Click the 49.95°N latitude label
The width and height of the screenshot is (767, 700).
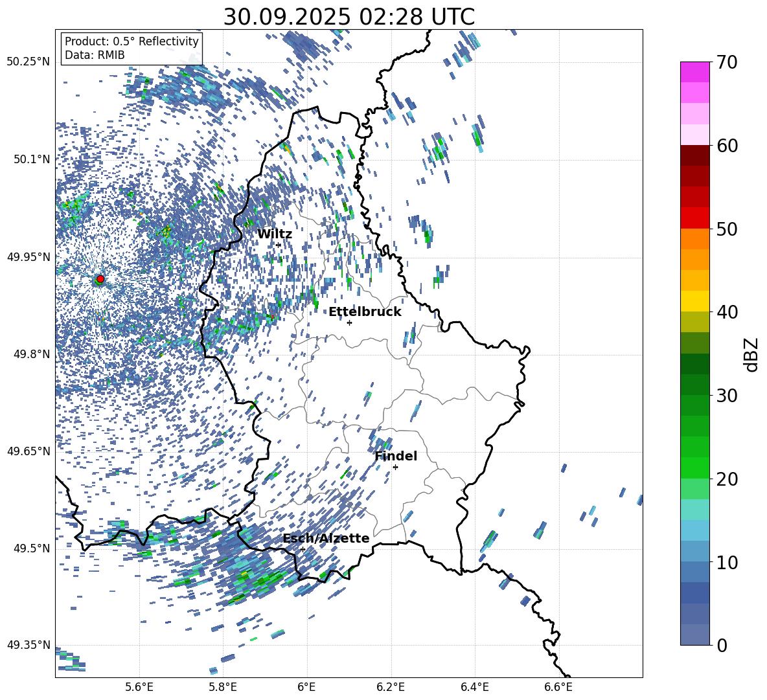click(x=29, y=256)
